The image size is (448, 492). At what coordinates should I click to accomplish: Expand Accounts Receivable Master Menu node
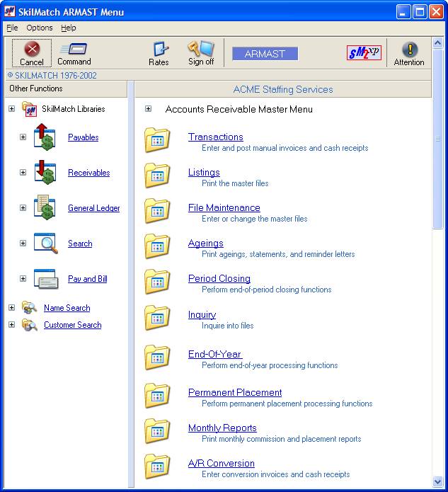pyautogui.click(x=148, y=109)
